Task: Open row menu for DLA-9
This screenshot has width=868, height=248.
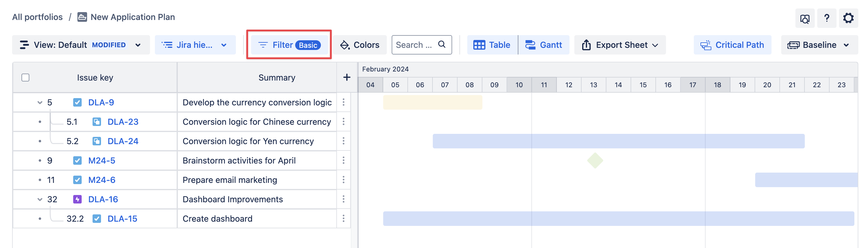Action: coord(343,102)
